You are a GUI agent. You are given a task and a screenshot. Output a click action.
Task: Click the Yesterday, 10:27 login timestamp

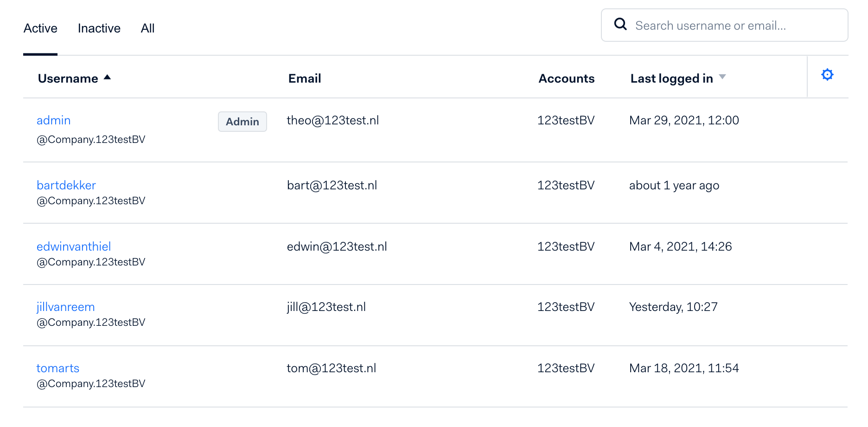tap(673, 307)
